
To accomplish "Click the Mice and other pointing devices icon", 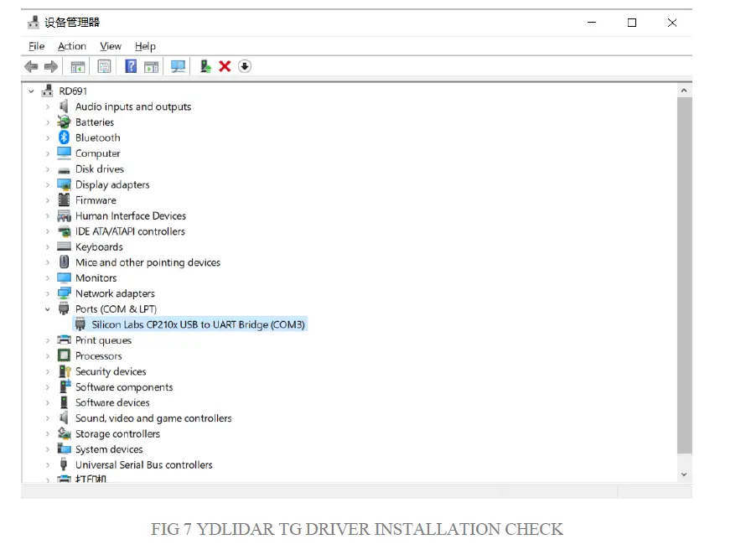I will coord(64,262).
